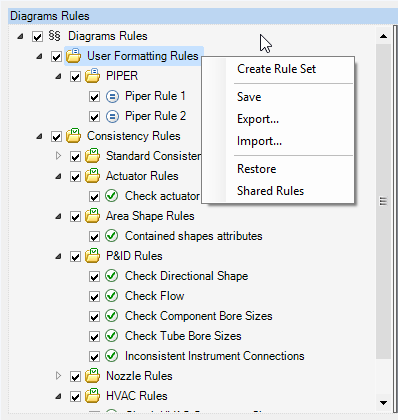Viewport: 398px width, 420px height.
Task: Select the Restore menu entry
Action: click(x=256, y=169)
